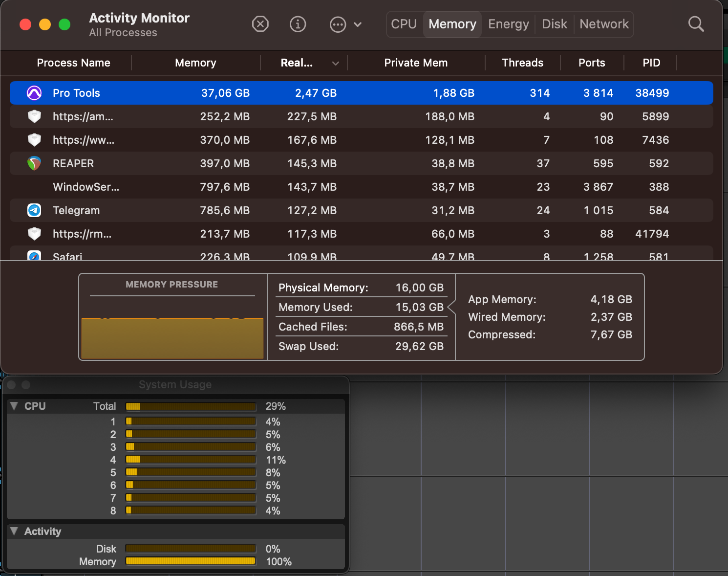Click the Pro Tools app icon
728x576 pixels.
[34, 93]
